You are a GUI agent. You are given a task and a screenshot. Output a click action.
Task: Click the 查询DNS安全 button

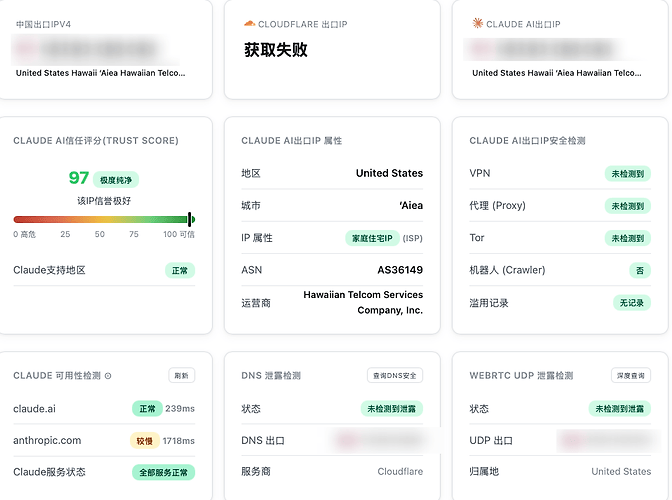(395, 375)
